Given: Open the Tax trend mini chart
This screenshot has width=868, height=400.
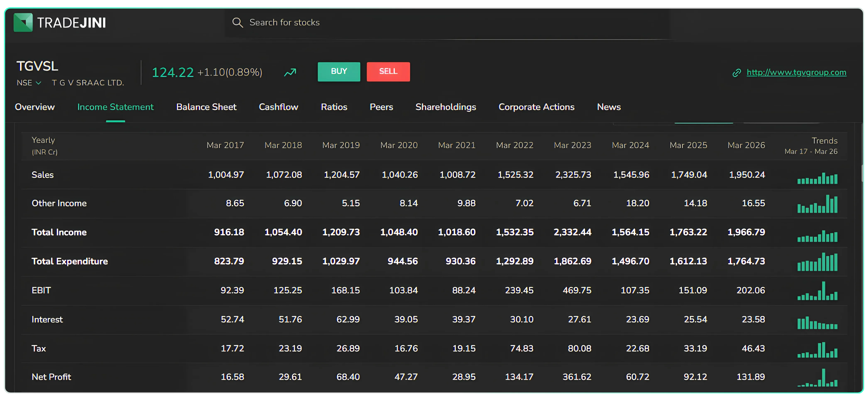Looking at the screenshot, I should click(817, 350).
